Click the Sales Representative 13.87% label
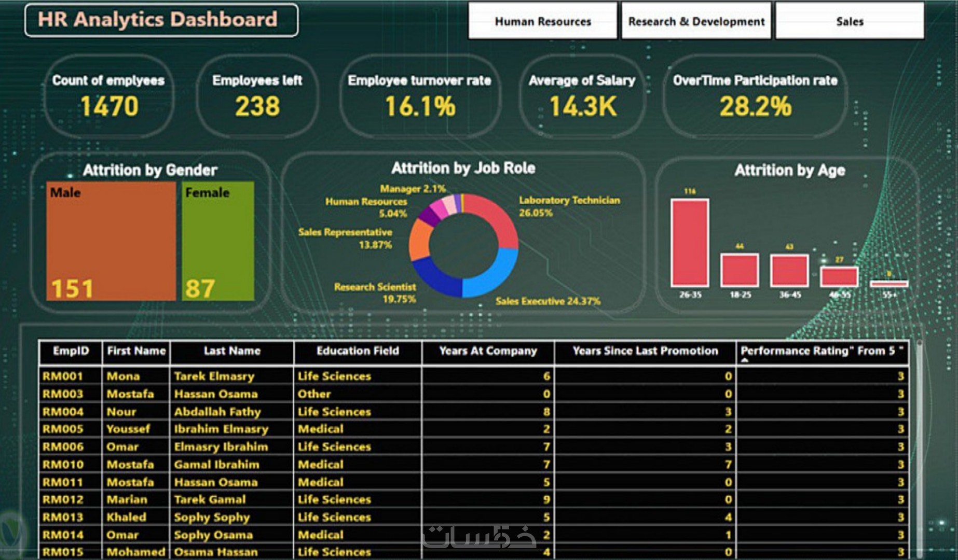The width and height of the screenshot is (958, 560). (346, 239)
